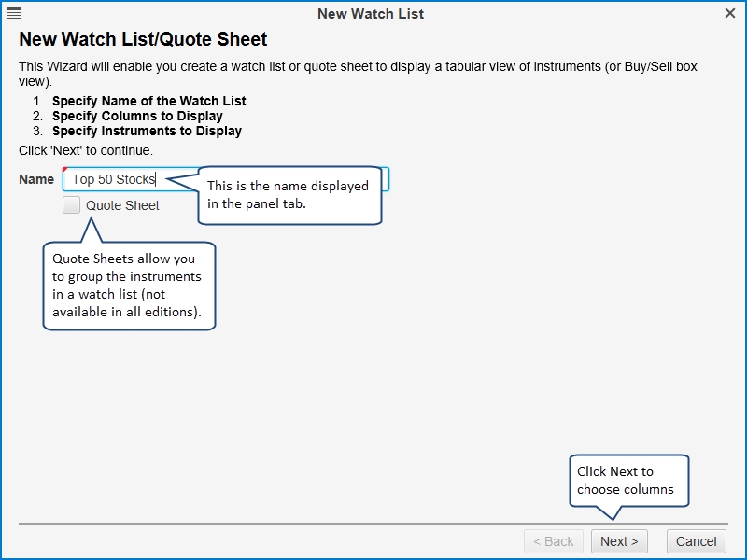Close the New Watch List dialog

pos(730,13)
